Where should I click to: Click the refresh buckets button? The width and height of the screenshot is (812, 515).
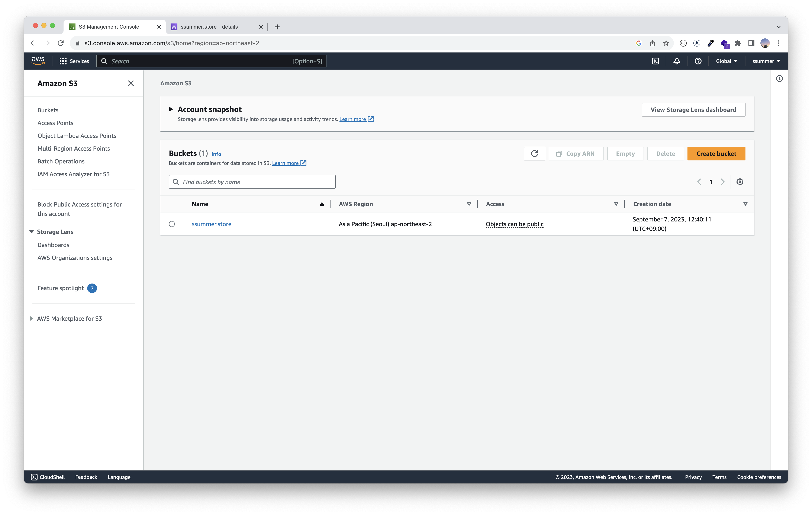534,154
